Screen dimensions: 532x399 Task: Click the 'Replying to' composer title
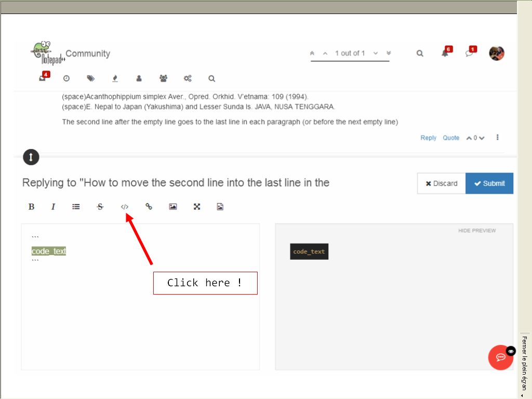coord(176,183)
